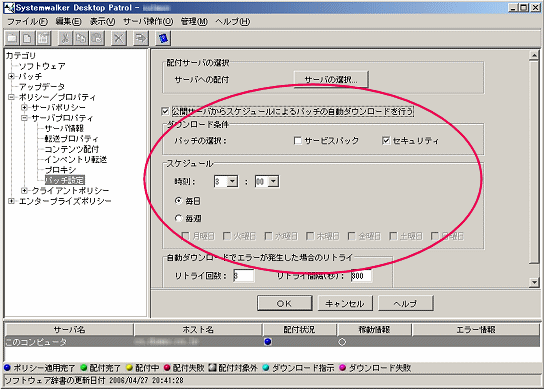Screen dimensions: 544x389
Task: Tick the 火曜日 checkbox
Action: click(x=227, y=236)
